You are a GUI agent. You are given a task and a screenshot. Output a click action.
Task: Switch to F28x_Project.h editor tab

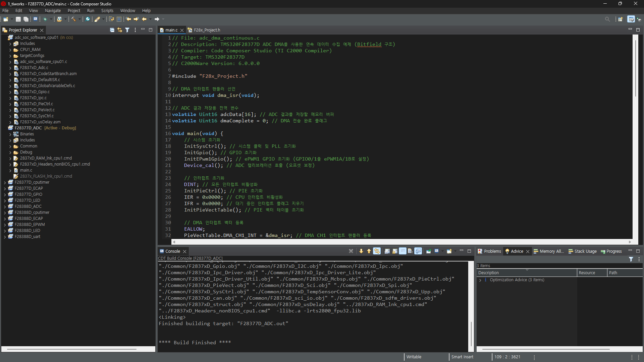point(207,30)
